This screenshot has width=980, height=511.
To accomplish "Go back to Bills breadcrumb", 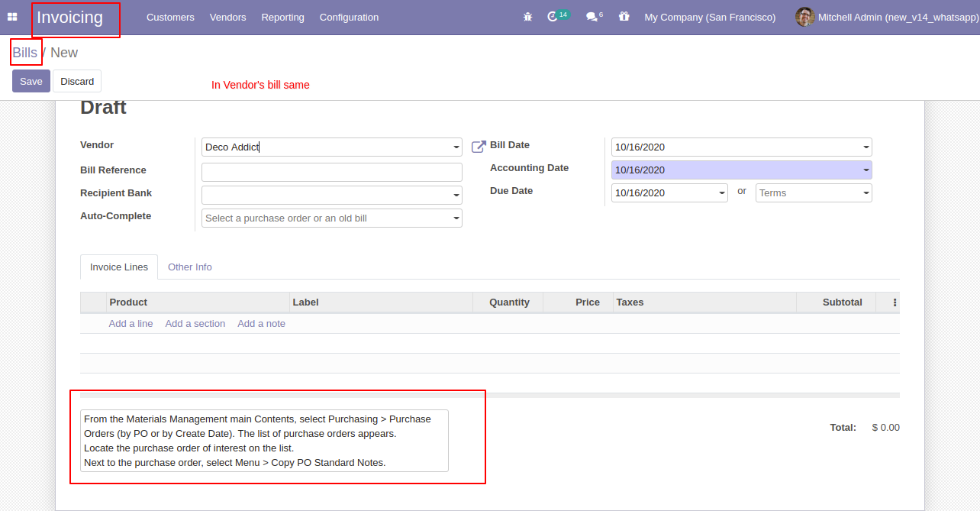I will [24, 53].
